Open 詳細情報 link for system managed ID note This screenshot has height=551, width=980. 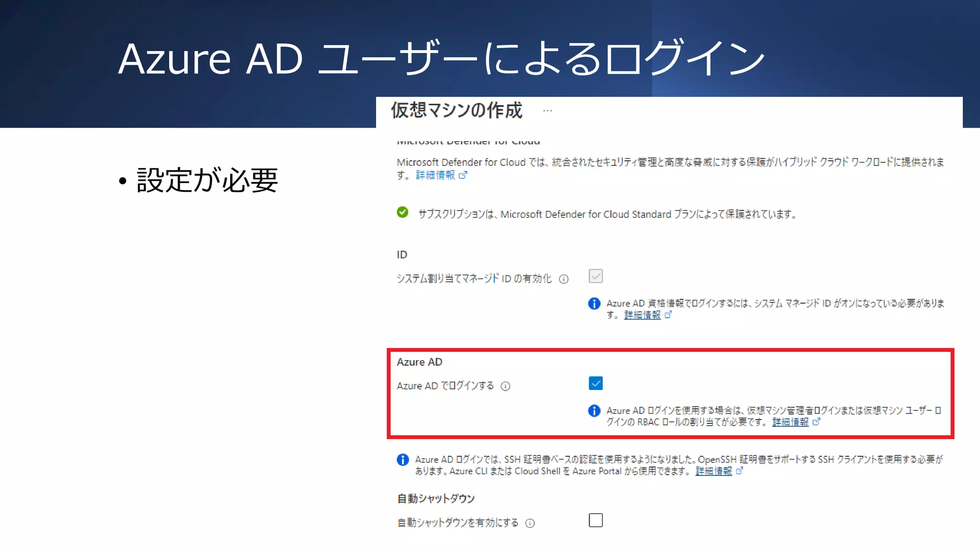click(x=642, y=315)
